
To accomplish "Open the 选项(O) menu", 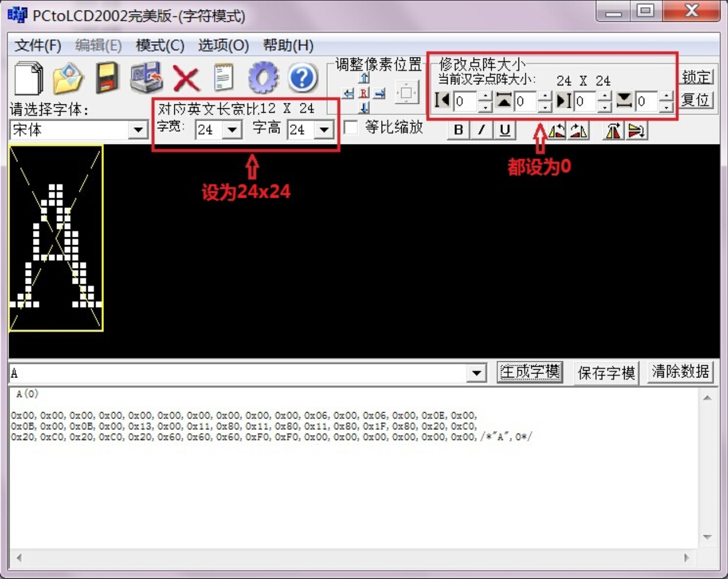I will click(223, 45).
